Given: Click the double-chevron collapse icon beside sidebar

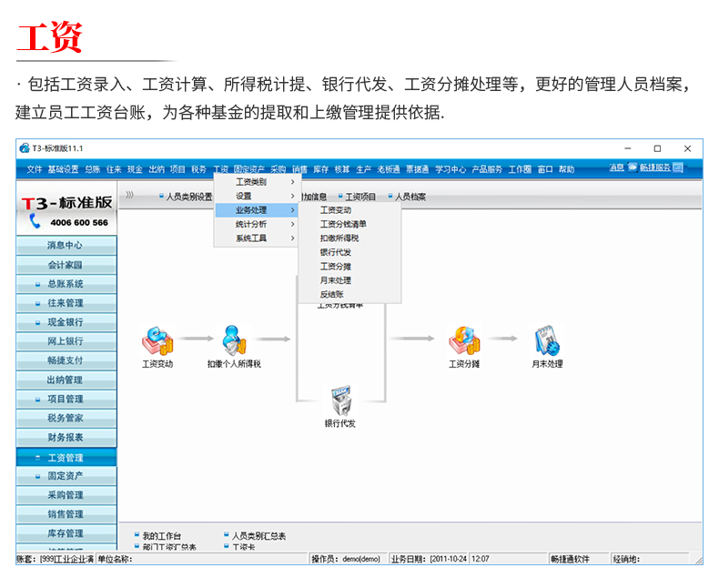Looking at the screenshot, I should click(x=130, y=195).
